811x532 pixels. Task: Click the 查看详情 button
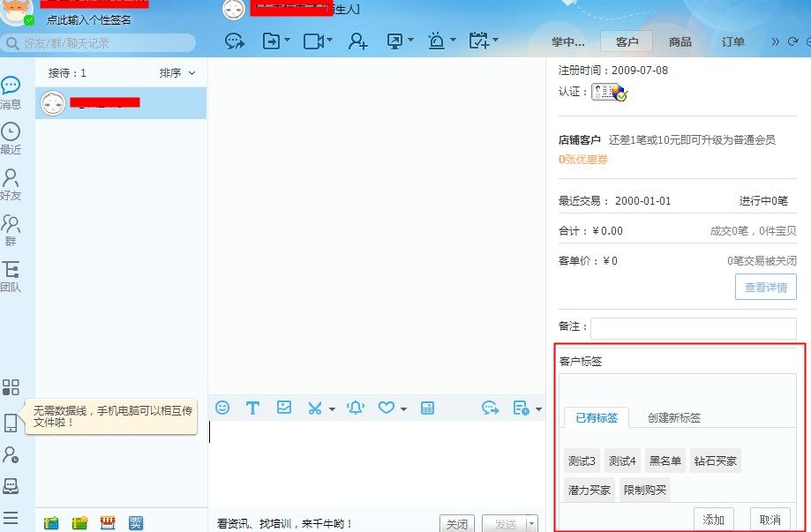pos(765,286)
